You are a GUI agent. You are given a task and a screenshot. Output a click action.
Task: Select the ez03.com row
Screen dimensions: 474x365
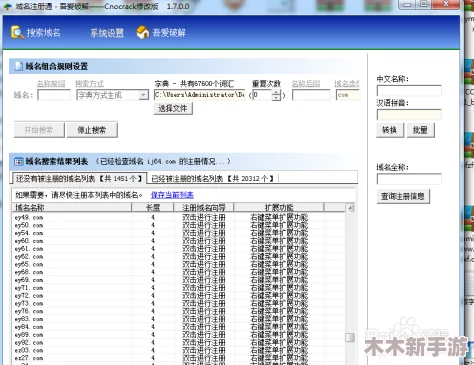pos(179,351)
